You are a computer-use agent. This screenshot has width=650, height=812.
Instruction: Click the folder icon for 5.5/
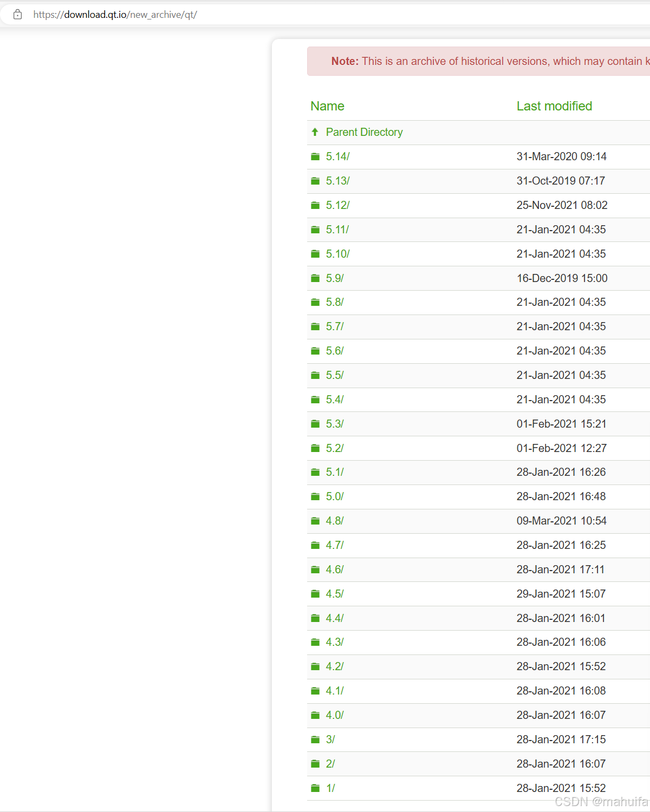315,375
